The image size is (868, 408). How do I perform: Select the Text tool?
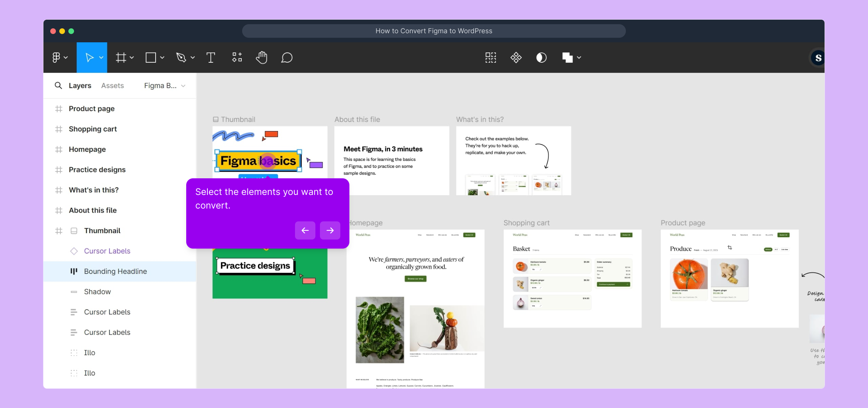coord(211,57)
